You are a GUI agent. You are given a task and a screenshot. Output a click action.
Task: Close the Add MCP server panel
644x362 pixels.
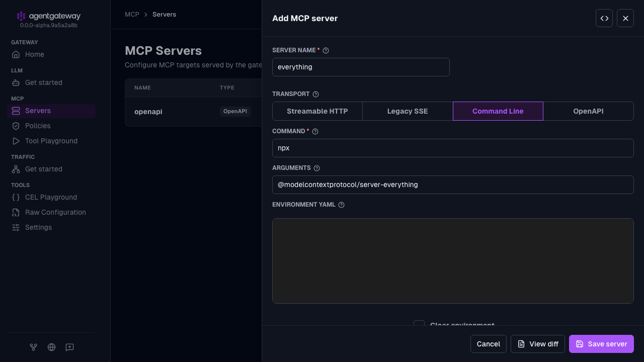(625, 18)
